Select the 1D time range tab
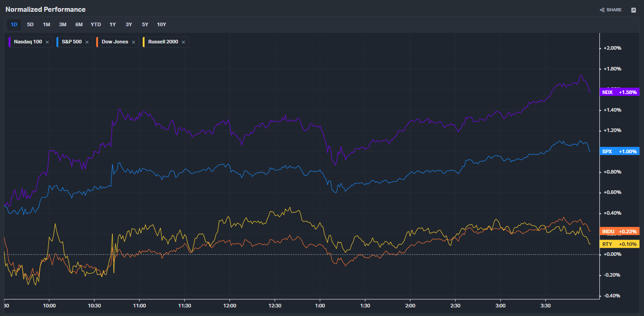The image size is (644, 316). [x=14, y=24]
